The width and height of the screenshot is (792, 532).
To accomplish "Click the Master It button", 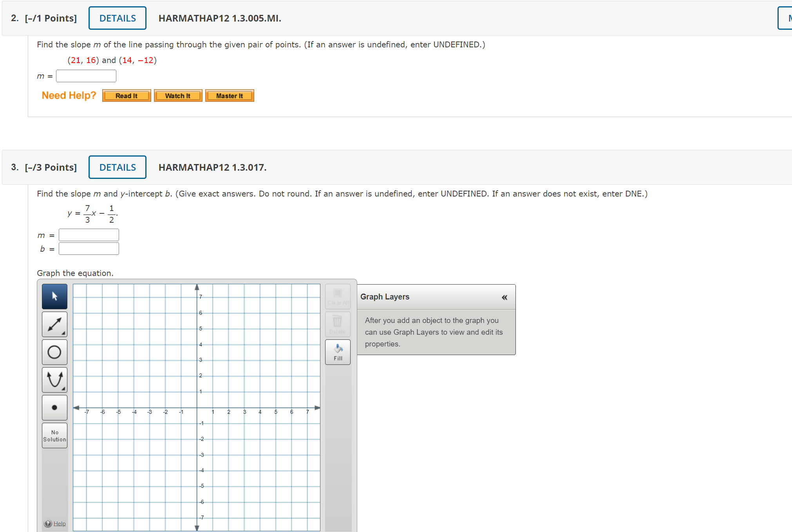I will tap(230, 95).
